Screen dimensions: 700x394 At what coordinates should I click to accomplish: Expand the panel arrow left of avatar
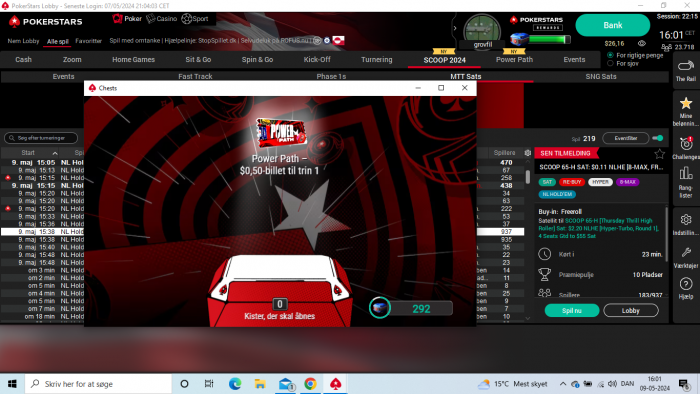[455, 28]
